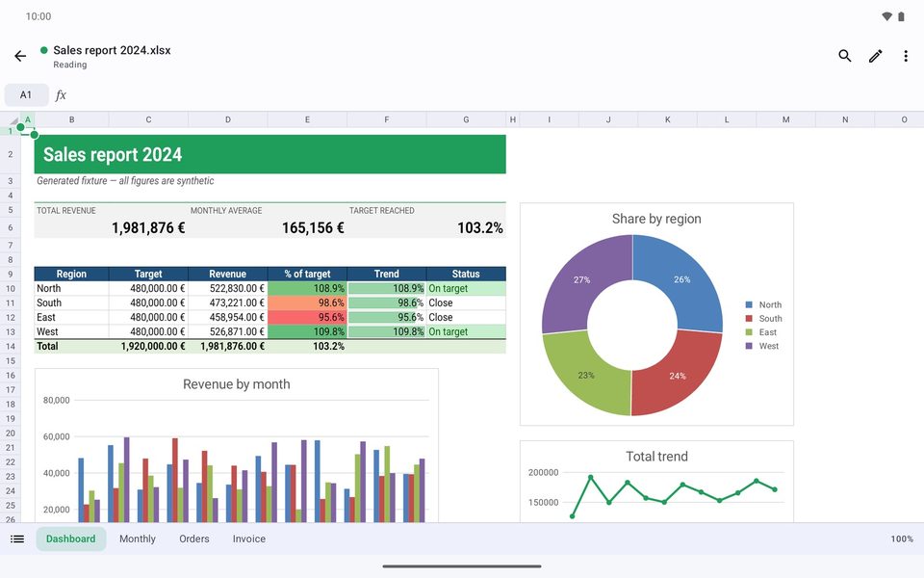The width and height of the screenshot is (924, 578).
Task: Switch to the Invoice sheet tab
Action: [249, 539]
